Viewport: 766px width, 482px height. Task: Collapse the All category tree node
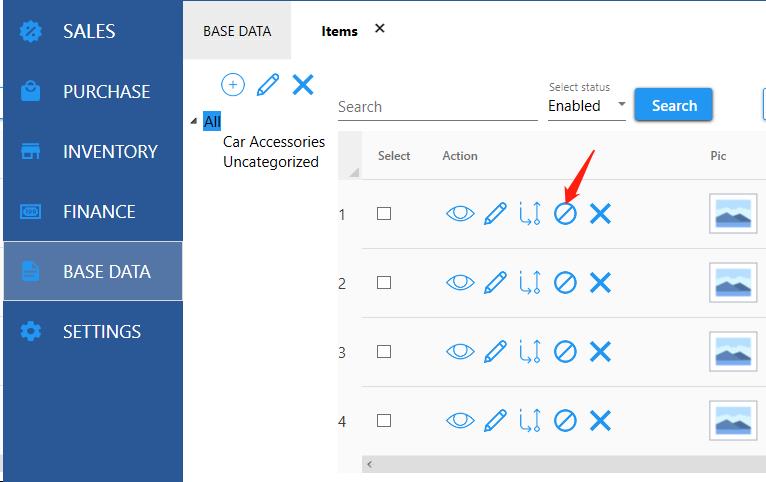[194, 122]
